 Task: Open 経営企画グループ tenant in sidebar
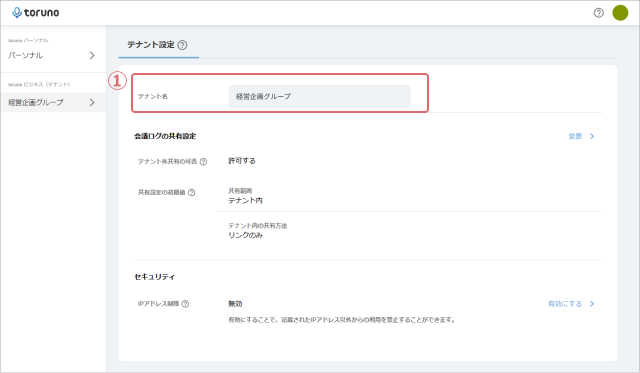(53, 102)
